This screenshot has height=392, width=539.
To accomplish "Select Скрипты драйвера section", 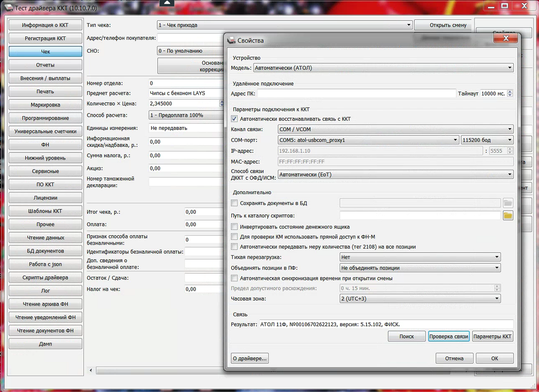I will (46, 278).
